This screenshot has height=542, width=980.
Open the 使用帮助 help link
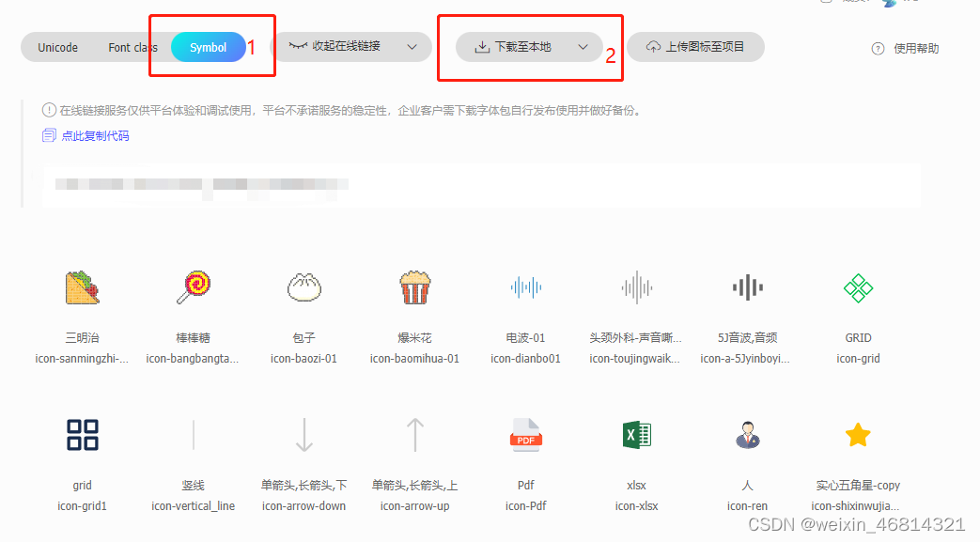point(916,49)
